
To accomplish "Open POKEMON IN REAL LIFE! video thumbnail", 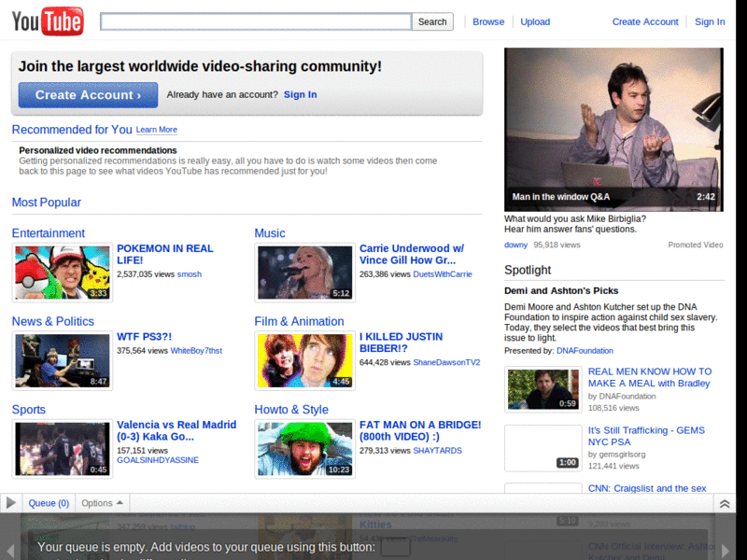I will [63, 273].
